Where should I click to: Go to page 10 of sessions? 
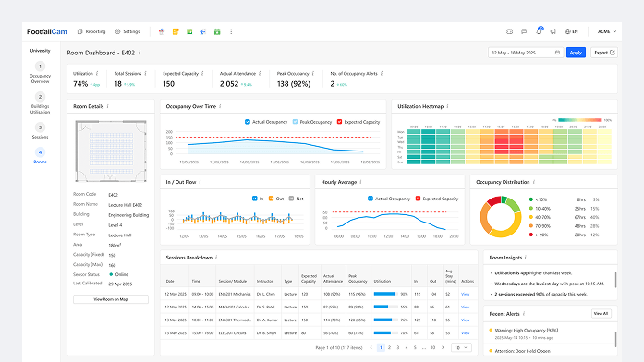[432, 347]
